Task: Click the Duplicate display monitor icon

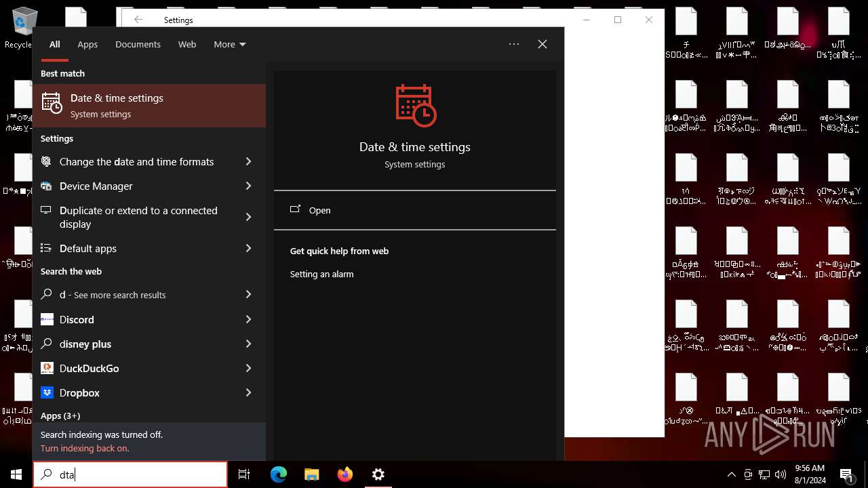Action: [x=46, y=210]
